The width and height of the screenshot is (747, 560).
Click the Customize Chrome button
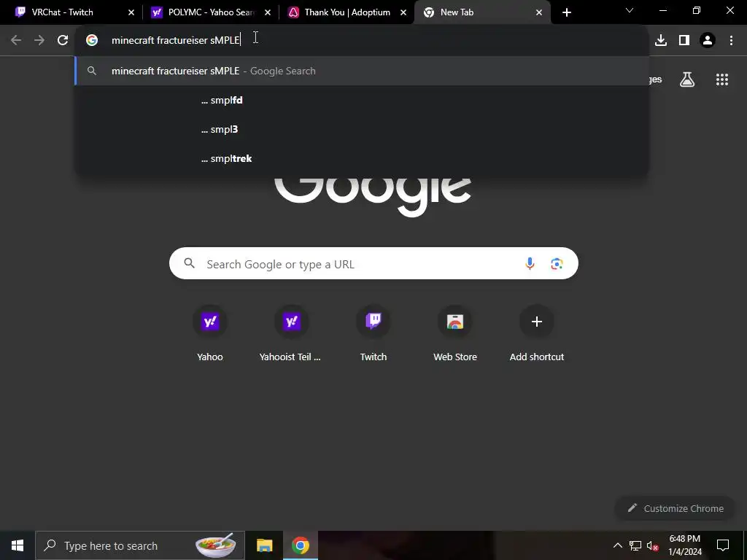coord(676,508)
